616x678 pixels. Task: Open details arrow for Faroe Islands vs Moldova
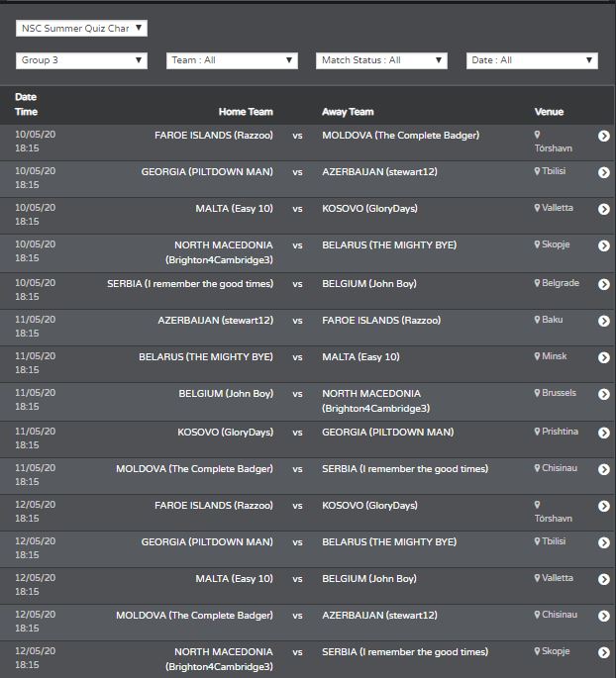point(604,136)
